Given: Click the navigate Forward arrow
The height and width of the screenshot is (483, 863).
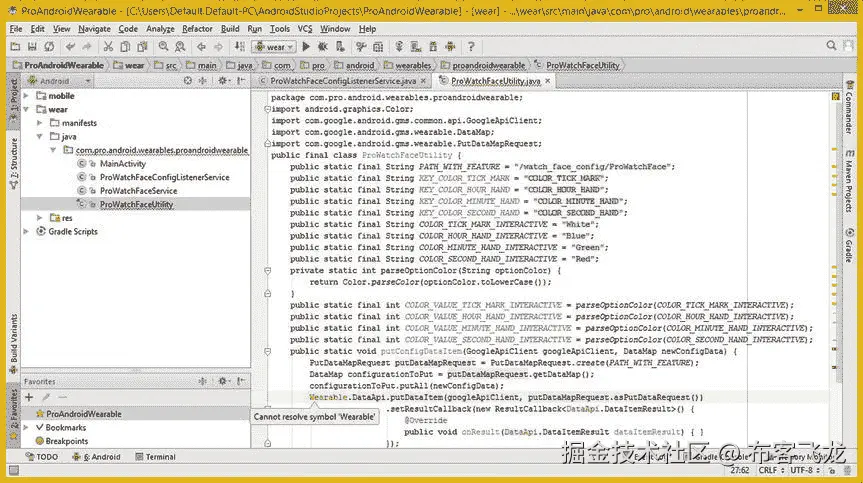Looking at the screenshot, I should pyautogui.click(x=219, y=47).
